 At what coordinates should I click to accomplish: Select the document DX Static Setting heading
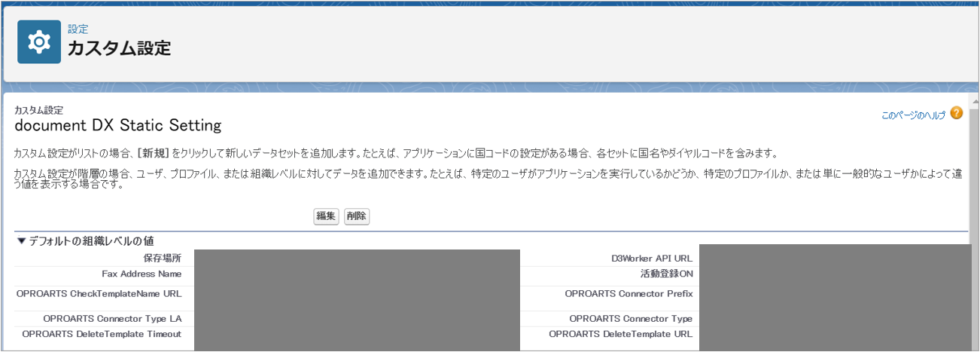[117, 125]
